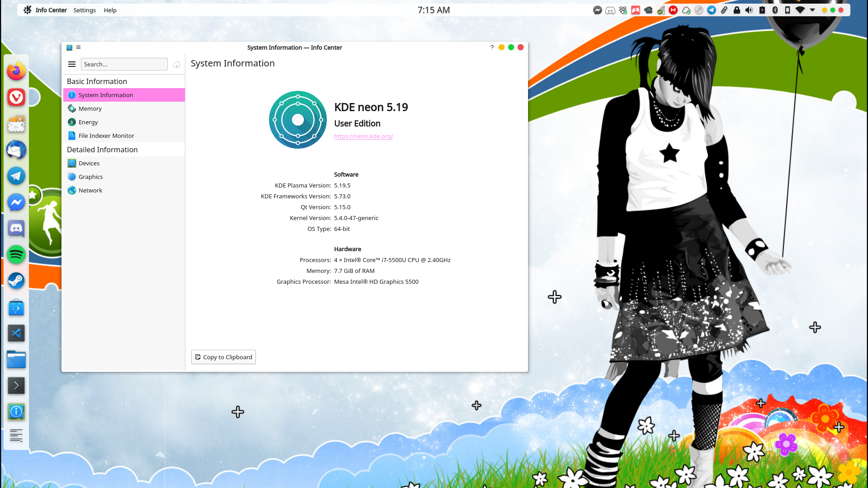Open the neon.kde.org link
Screen dimensions: 868x488
tap(363, 136)
